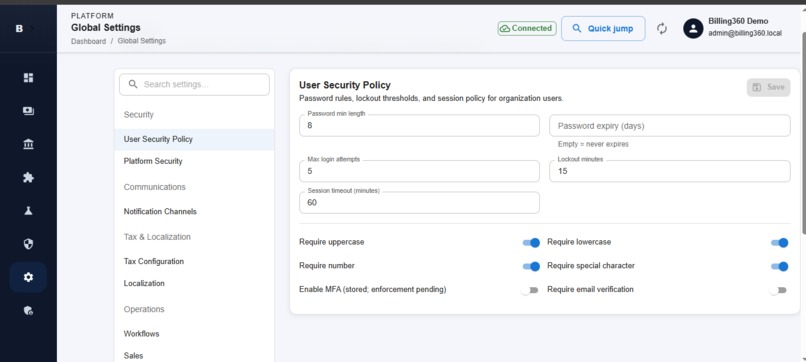The image size is (806, 362).
Task: Click the 'Empty = never expires' hint
Action: click(x=593, y=144)
